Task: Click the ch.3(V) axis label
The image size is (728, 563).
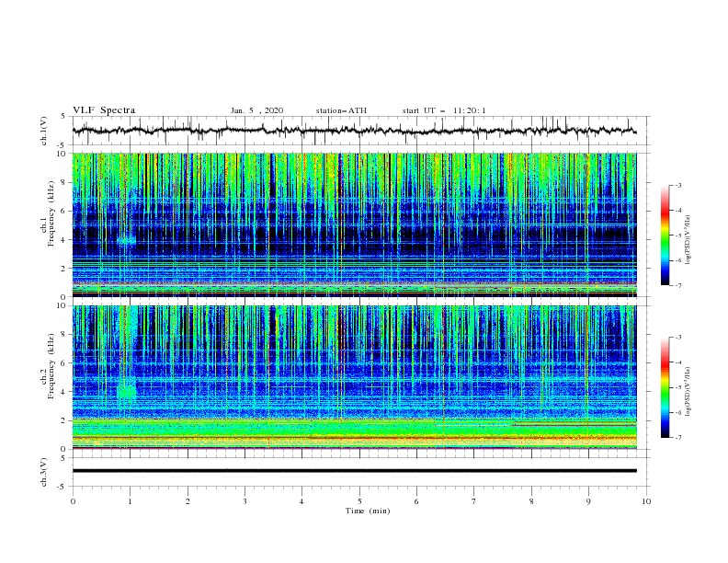Action: tap(44, 472)
